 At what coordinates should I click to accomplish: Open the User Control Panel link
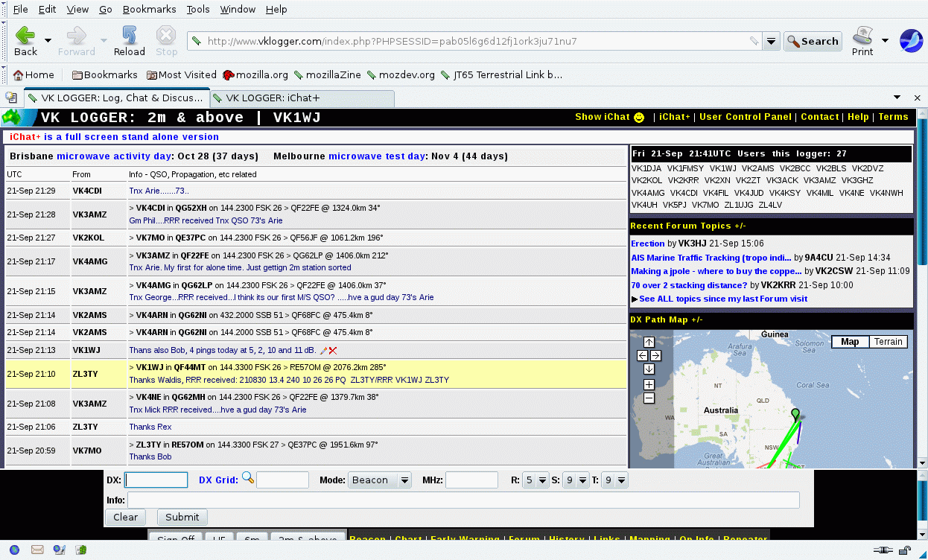[x=746, y=117]
